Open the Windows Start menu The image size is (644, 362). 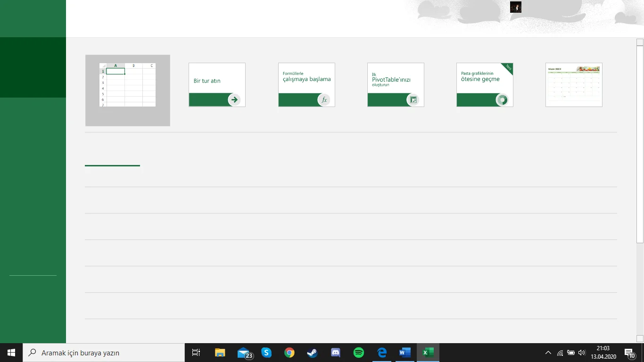coord(11,353)
